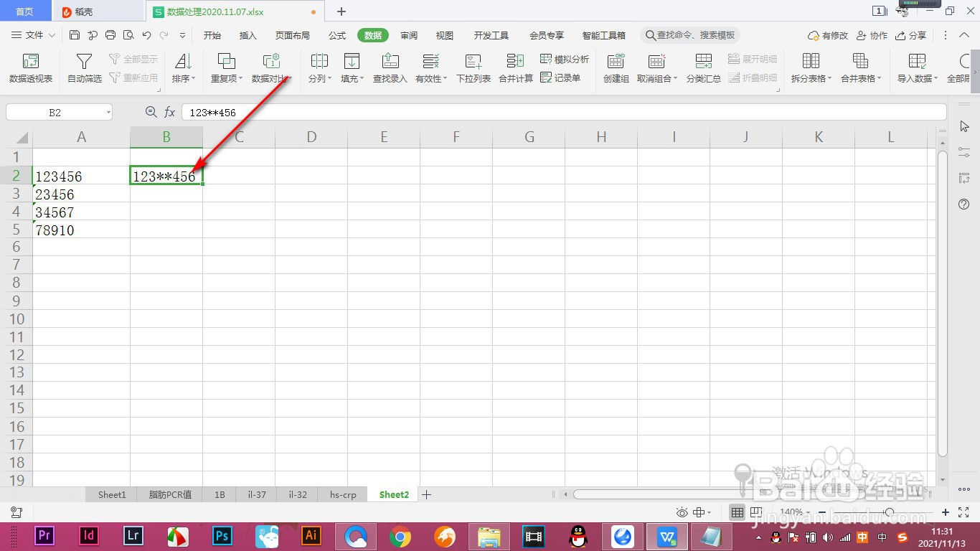Click the 分享 share button
The width and height of the screenshot is (980, 551).
pyautogui.click(x=911, y=35)
